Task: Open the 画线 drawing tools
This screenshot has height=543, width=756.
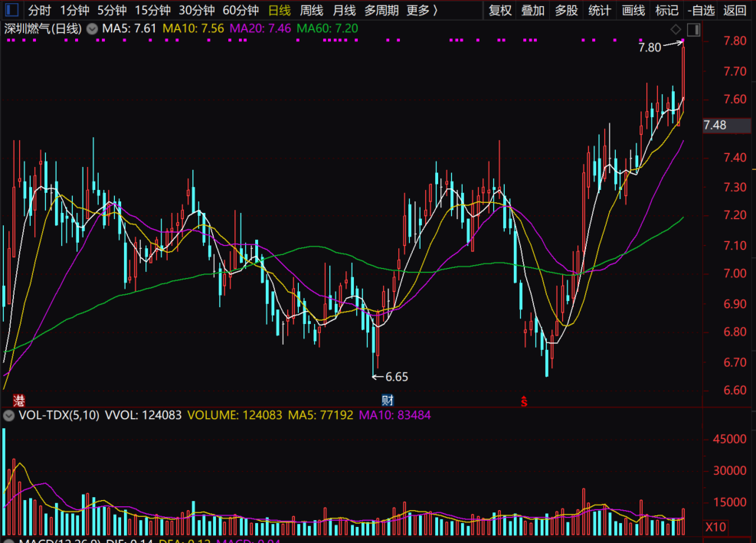Action: coord(633,10)
